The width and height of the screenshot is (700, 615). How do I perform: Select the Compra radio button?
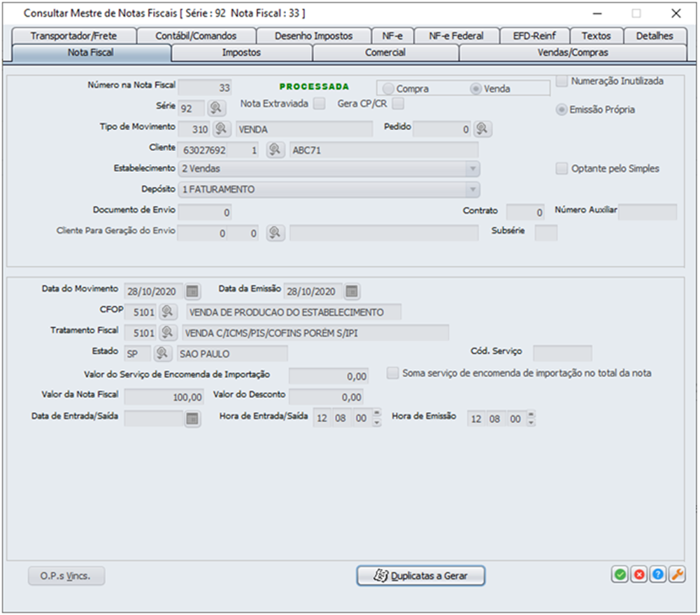coord(388,89)
